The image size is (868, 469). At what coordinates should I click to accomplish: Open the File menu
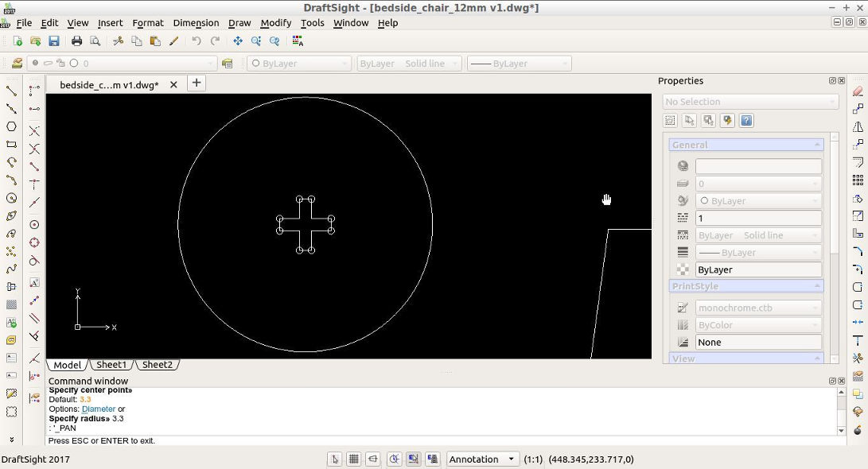pos(24,23)
